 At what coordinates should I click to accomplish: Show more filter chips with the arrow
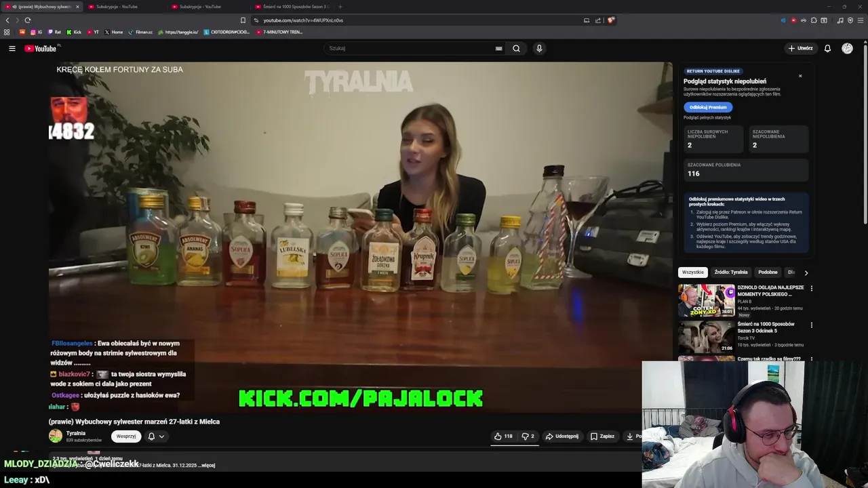coord(806,272)
